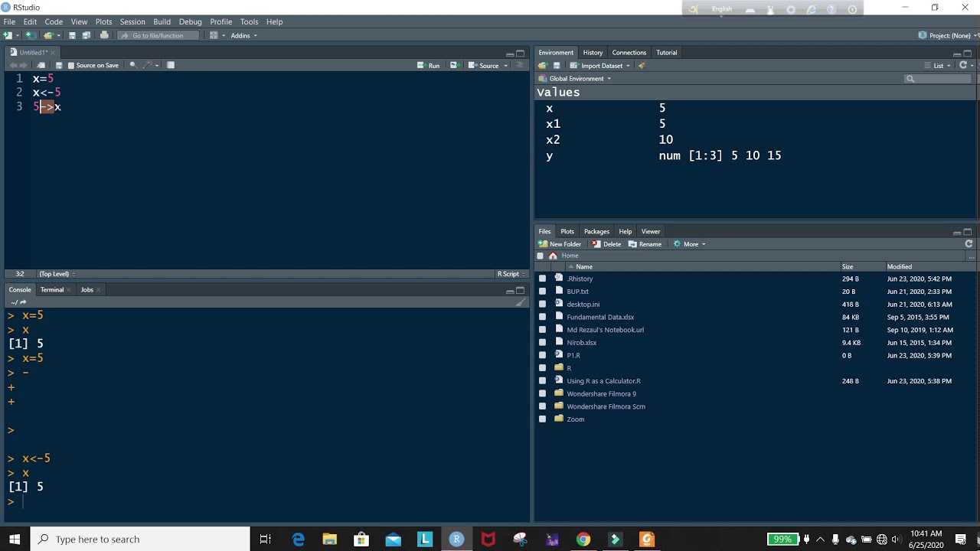Click the Windows taskbar search box
Screen dimensions: 980x551
[140, 540]
